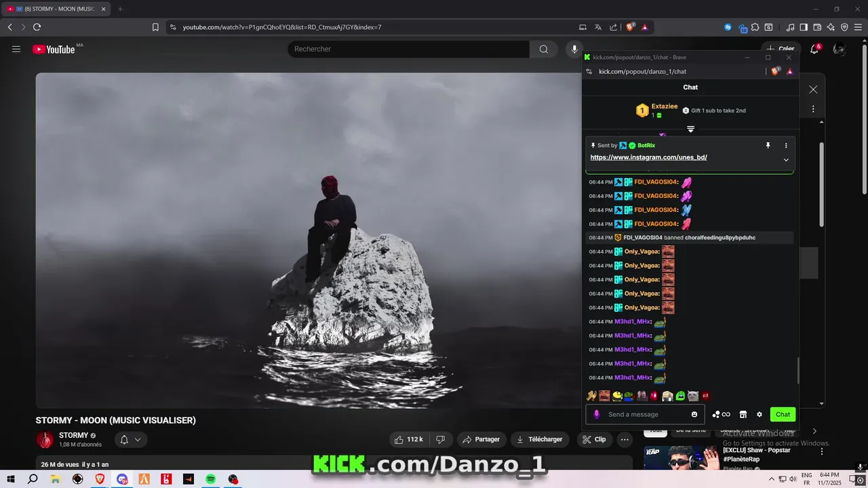Expand the gift leaderboard arrow
The height and width of the screenshot is (488, 868).
(x=690, y=129)
